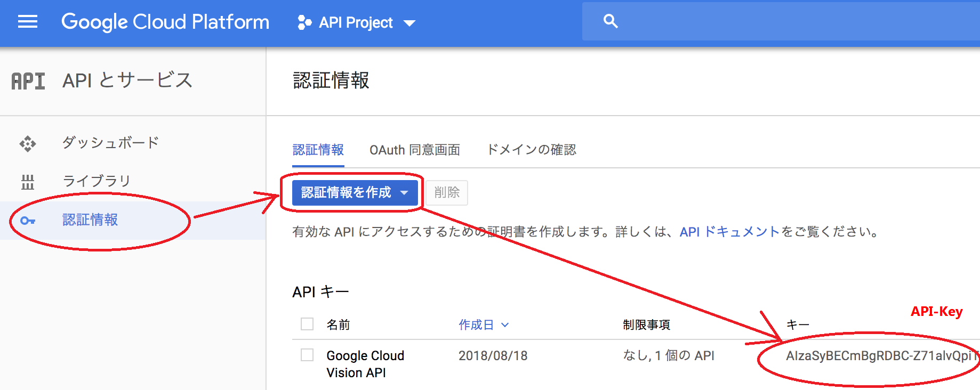The image size is (980, 390).
Task: Click the AIzaSy API key value
Action: click(x=882, y=355)
